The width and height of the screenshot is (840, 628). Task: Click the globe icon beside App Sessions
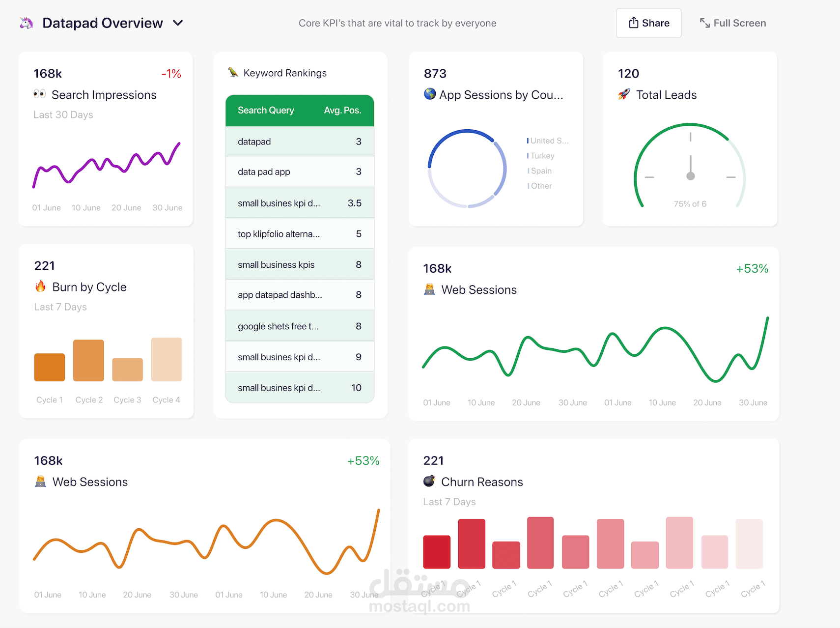click(430, 94)
